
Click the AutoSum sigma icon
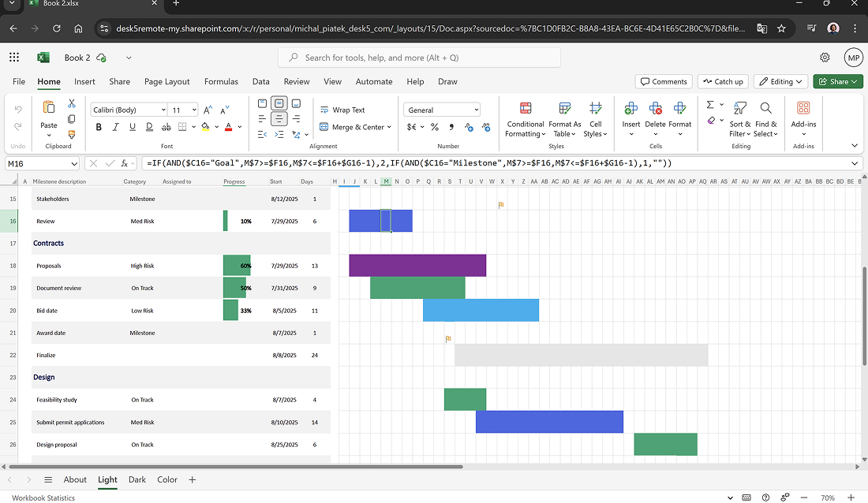coord(710,105)
